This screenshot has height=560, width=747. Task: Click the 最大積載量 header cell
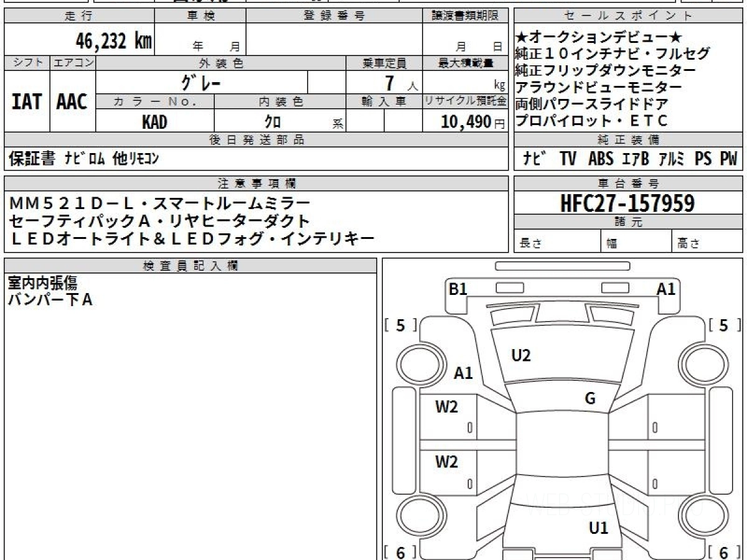click(x=466, y=63)
